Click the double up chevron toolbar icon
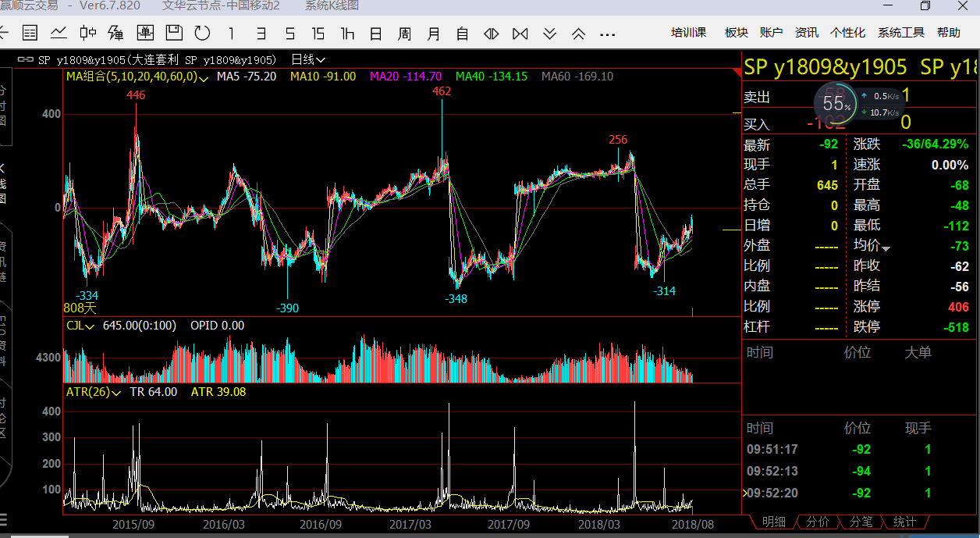The image size is (980, 538). (x=578, y=34)
